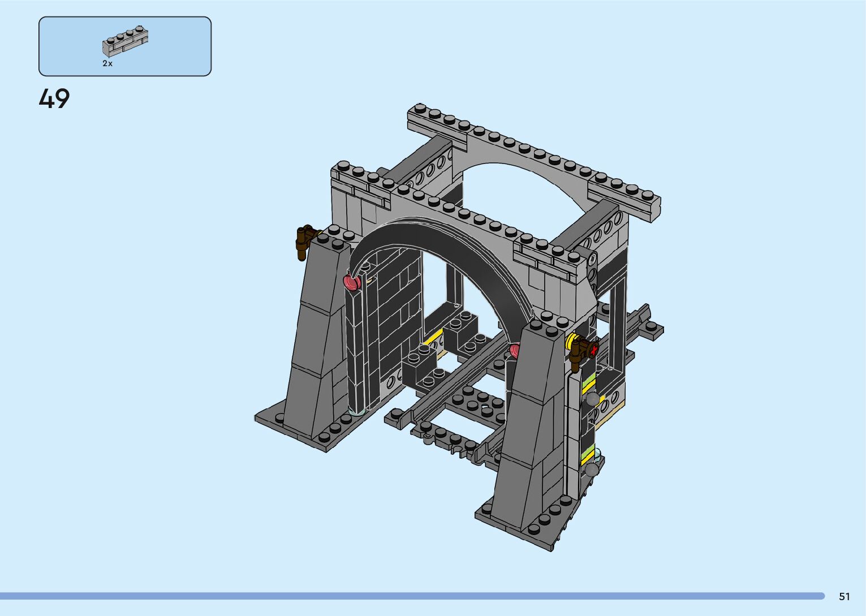Click the yellow piece on the right pillar
Image resolution: width=866 pixels, height=616 pixels.
pyautogui.click(x=571, y=342)
